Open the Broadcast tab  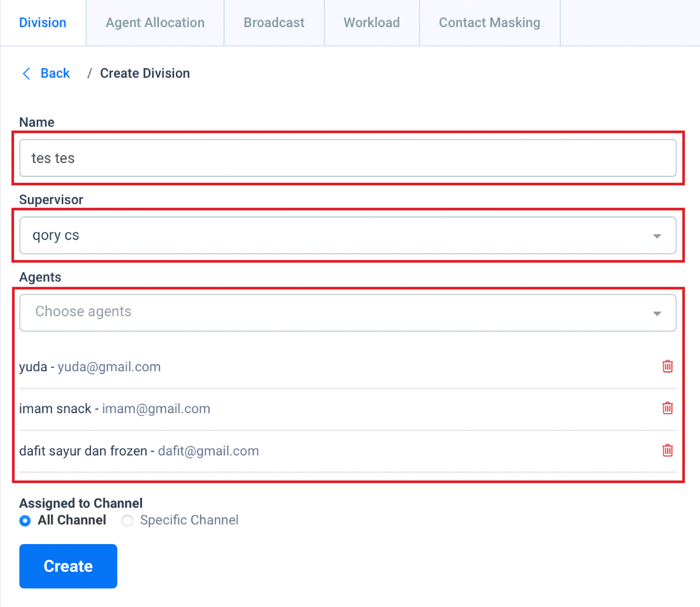(x=274, y=23)
